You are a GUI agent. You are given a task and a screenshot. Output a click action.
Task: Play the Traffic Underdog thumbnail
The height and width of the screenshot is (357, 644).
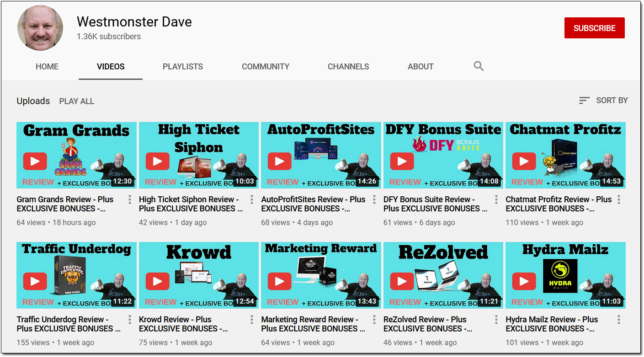(x=76, y=275)
